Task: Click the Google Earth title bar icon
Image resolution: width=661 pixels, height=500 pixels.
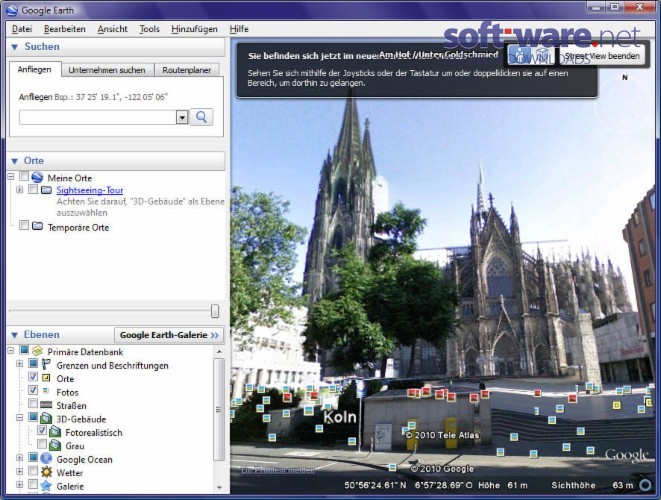Action: pyautogui.click(x=12, y=10)
